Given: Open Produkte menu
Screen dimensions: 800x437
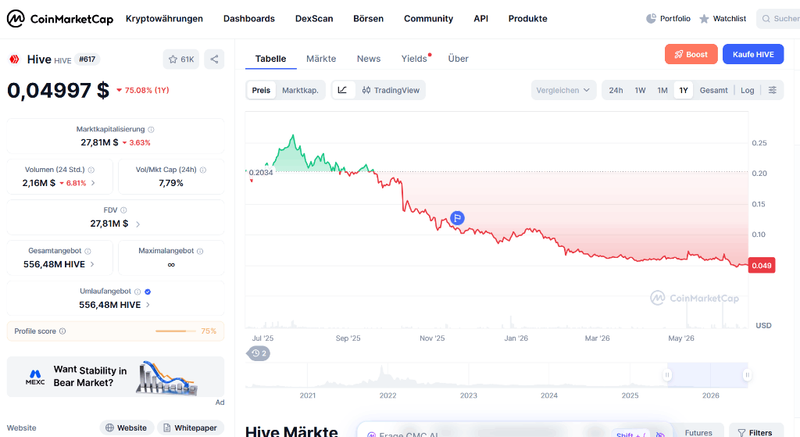Looking at the screenshot, I should pos(528,19).
